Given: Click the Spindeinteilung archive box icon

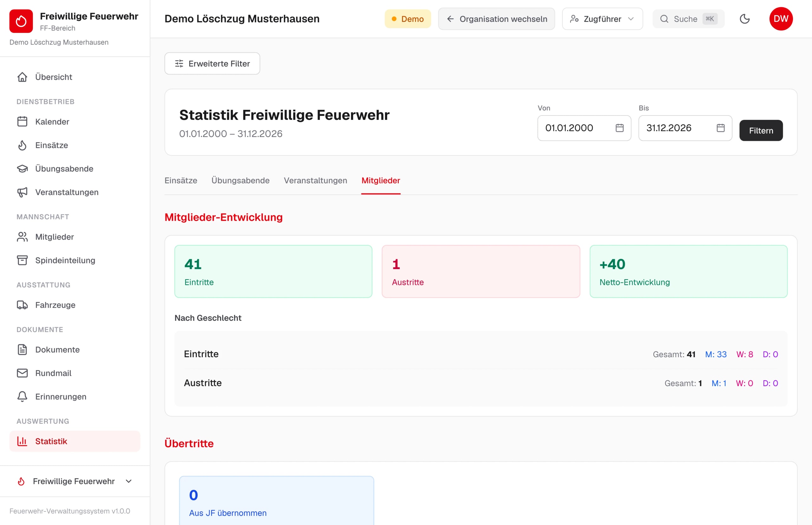Looking at the screenshot, I should coord(23,260).
